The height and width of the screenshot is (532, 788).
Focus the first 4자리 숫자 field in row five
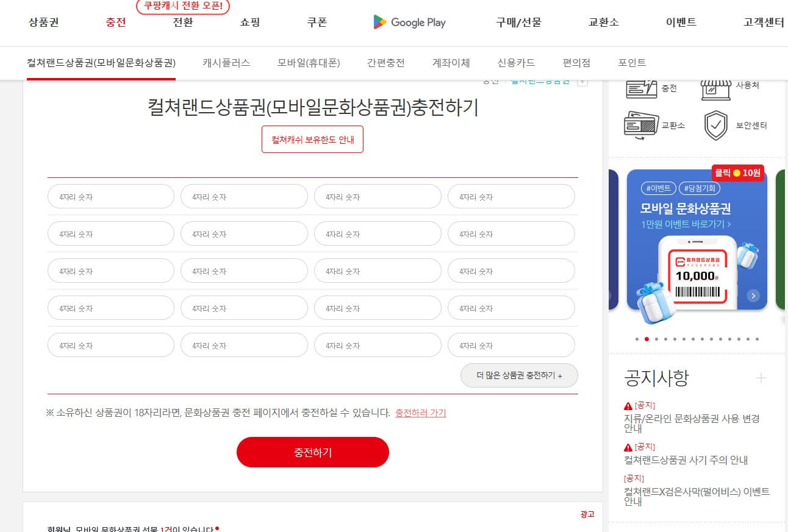(111, 346)
